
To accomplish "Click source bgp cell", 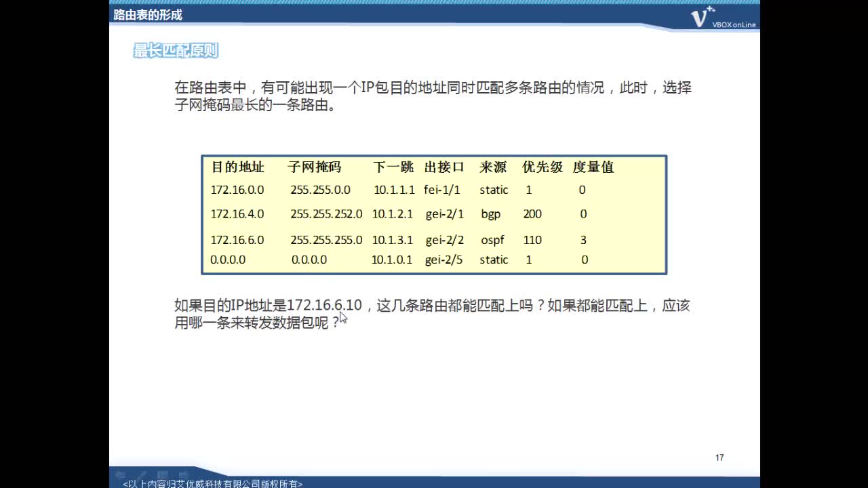I will (491, 214).
